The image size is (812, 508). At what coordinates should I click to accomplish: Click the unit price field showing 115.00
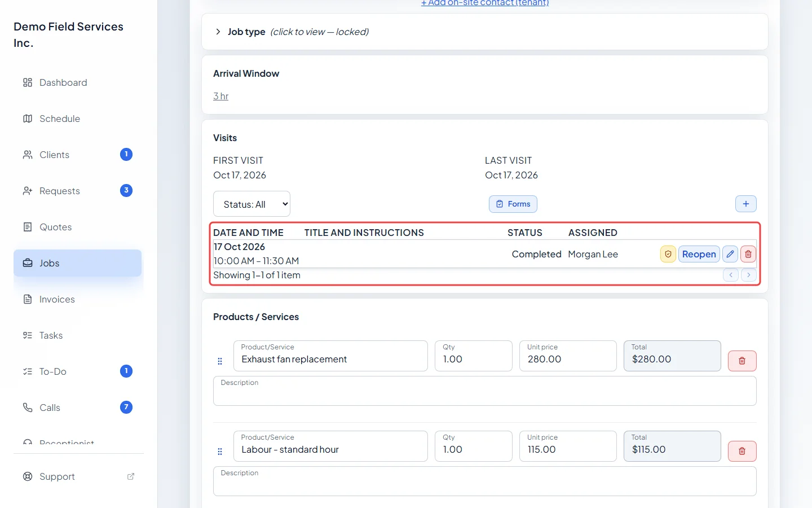coord(568,446)
